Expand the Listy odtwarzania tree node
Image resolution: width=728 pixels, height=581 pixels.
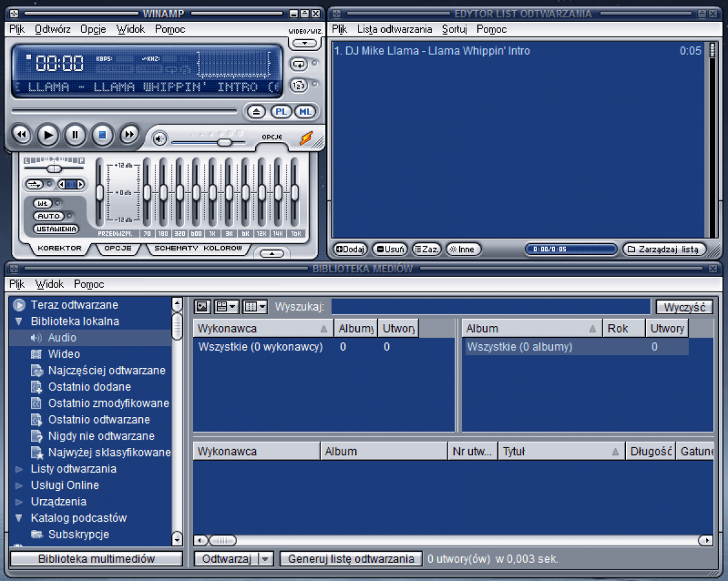(x=19, y=469)
